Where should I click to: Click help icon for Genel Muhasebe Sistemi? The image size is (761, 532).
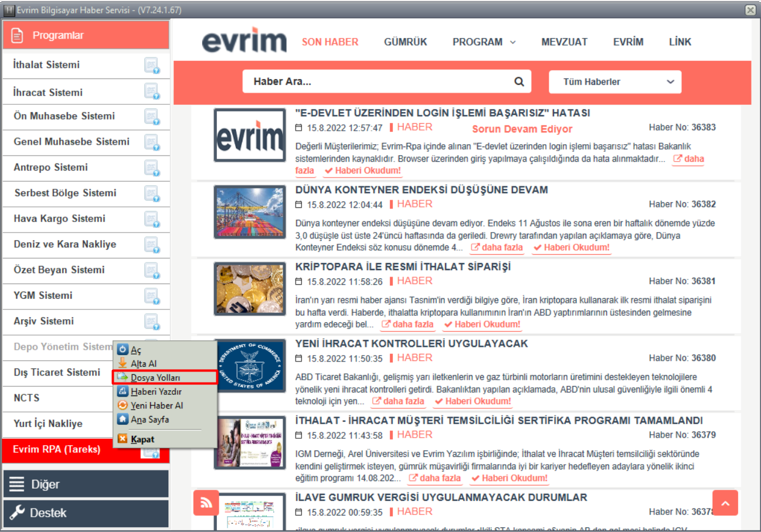(x=152, y=142)
